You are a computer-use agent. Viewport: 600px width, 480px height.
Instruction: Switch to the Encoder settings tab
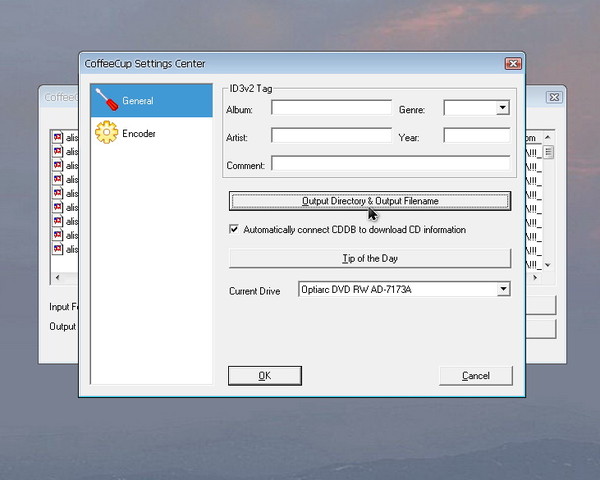coord(152,133)
